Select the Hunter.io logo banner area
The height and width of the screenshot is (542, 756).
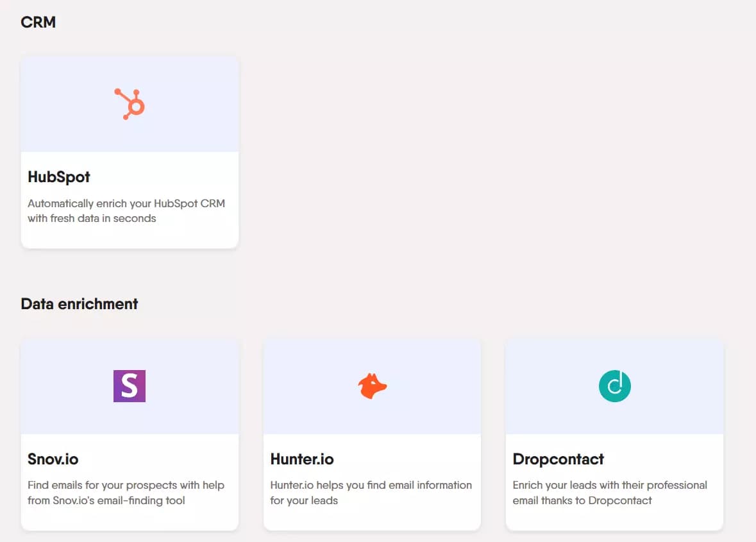[372, 385]
